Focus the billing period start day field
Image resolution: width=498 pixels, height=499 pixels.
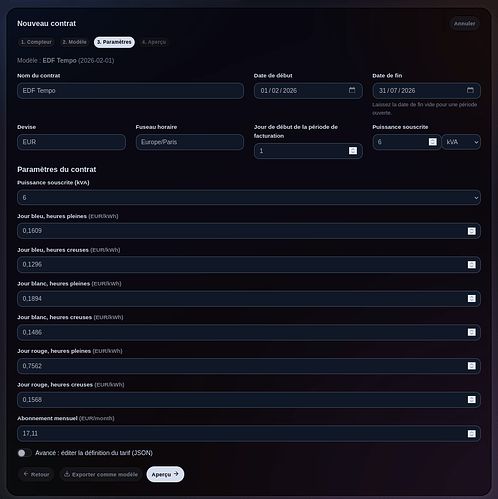click(x=308, y=151)
